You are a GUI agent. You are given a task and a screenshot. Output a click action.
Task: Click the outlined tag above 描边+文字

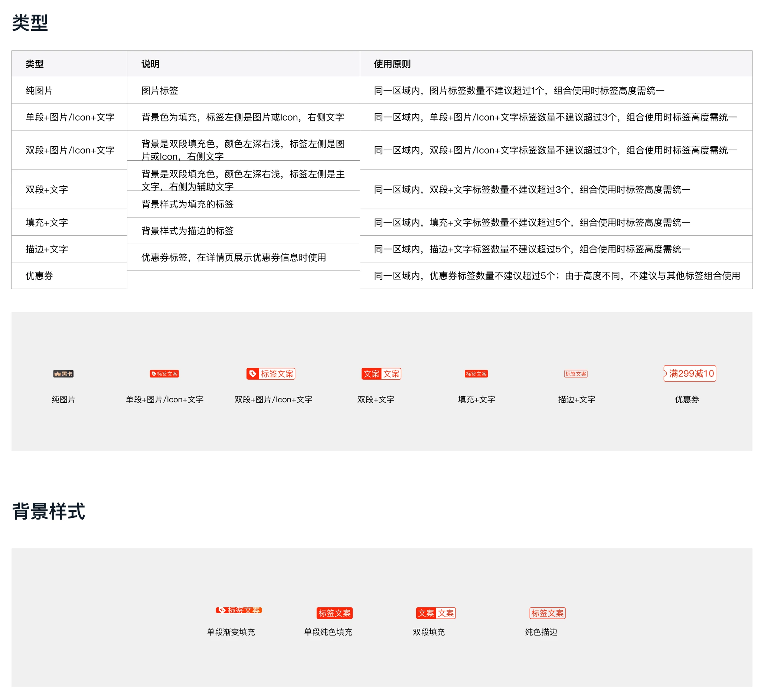576,374
